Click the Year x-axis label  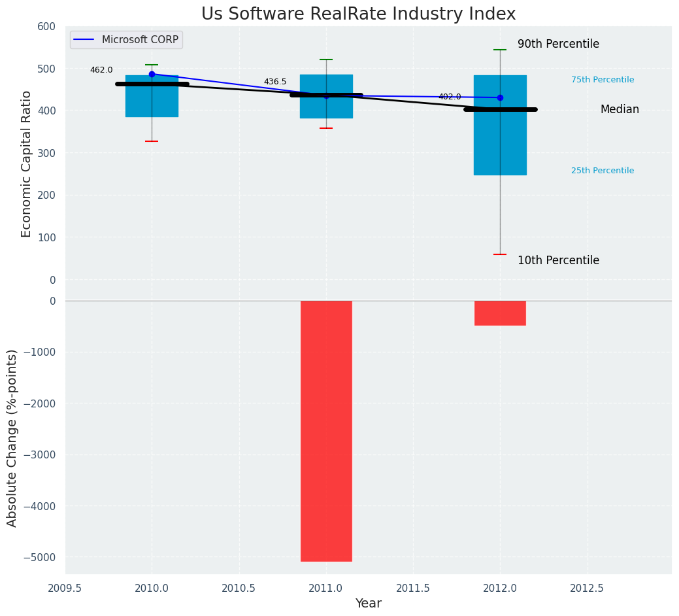[368, 604]
